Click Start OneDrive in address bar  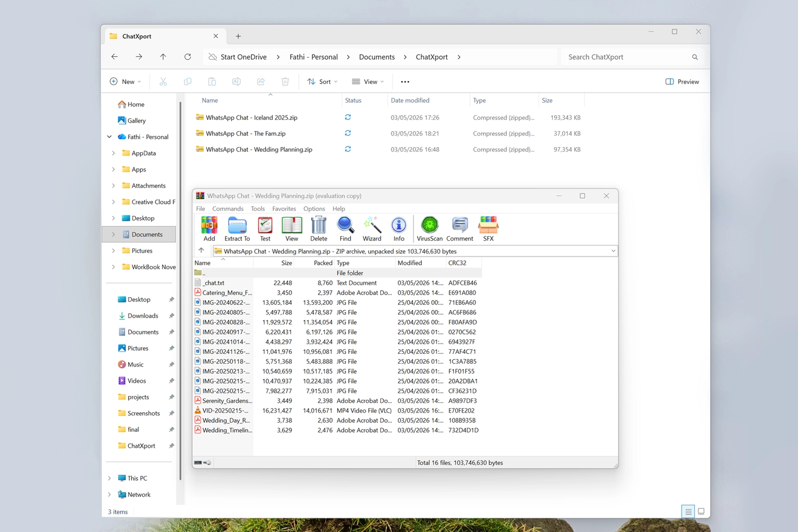(243, 57)
